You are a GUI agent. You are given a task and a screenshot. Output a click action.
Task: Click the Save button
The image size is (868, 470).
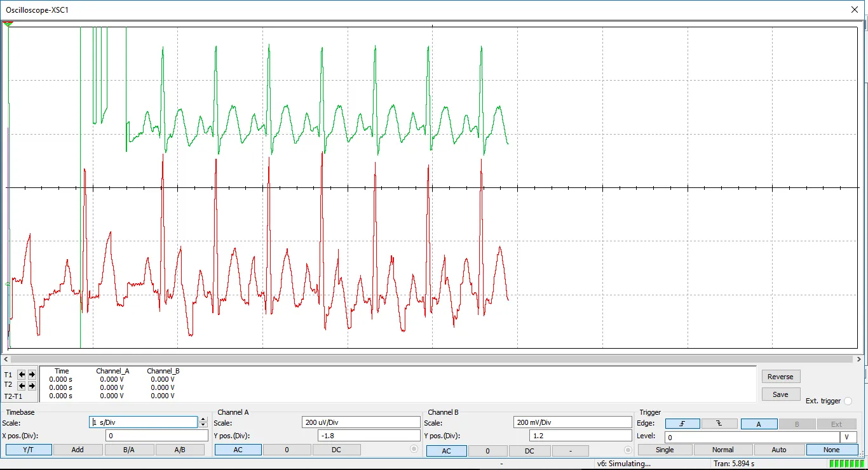coord(780,394)
